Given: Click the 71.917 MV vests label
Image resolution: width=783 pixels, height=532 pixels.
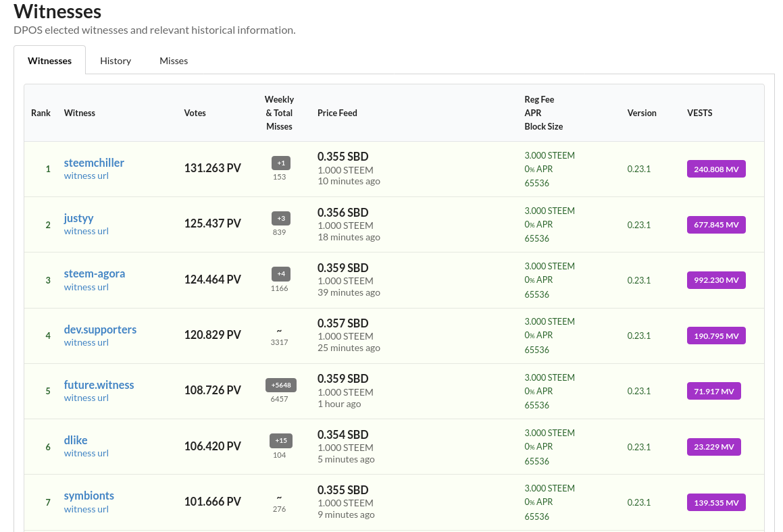Looking at the screenshot, I should click(713, 392).
